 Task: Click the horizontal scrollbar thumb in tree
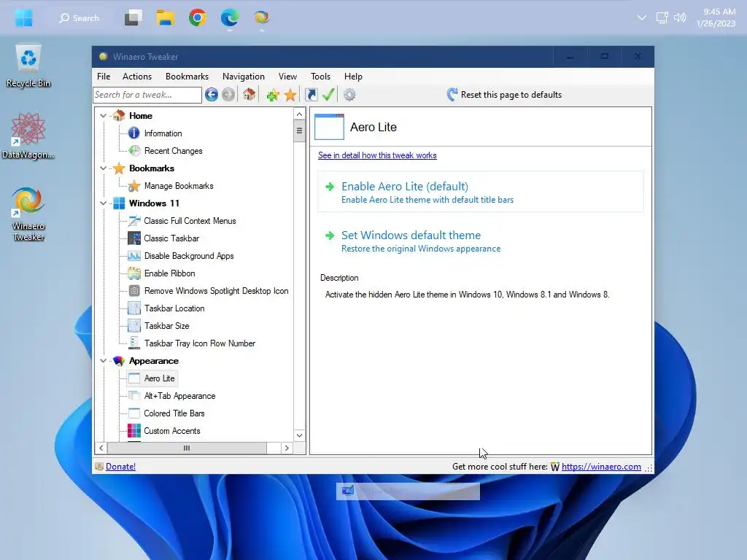click(187, 448)
